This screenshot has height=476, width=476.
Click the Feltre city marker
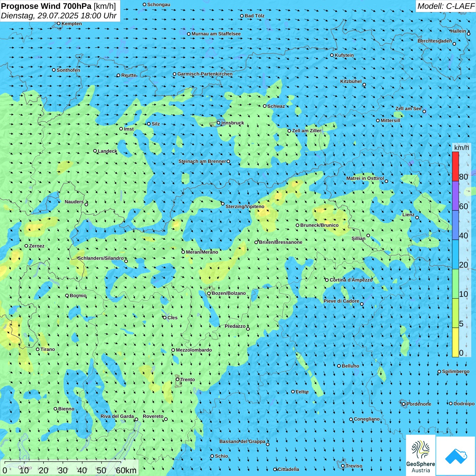(293, 392)
